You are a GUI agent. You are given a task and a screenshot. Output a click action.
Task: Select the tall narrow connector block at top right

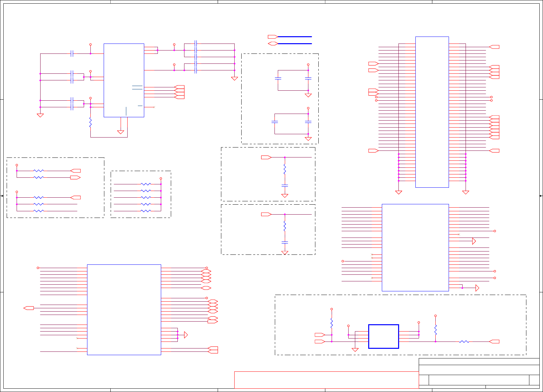(x=432, y=112)
